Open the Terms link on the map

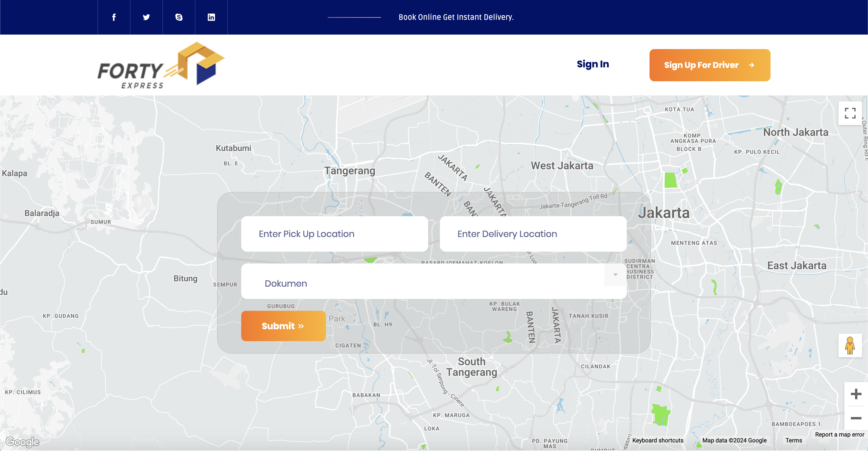[794, 441]
